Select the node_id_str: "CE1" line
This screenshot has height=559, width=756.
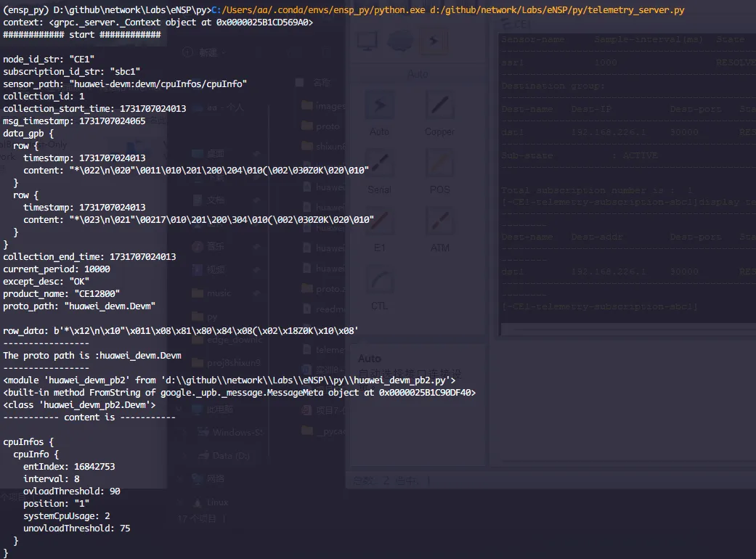[49, 60]
